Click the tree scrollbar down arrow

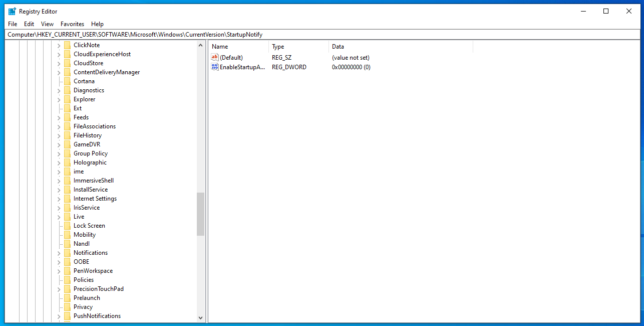(201, 318)
